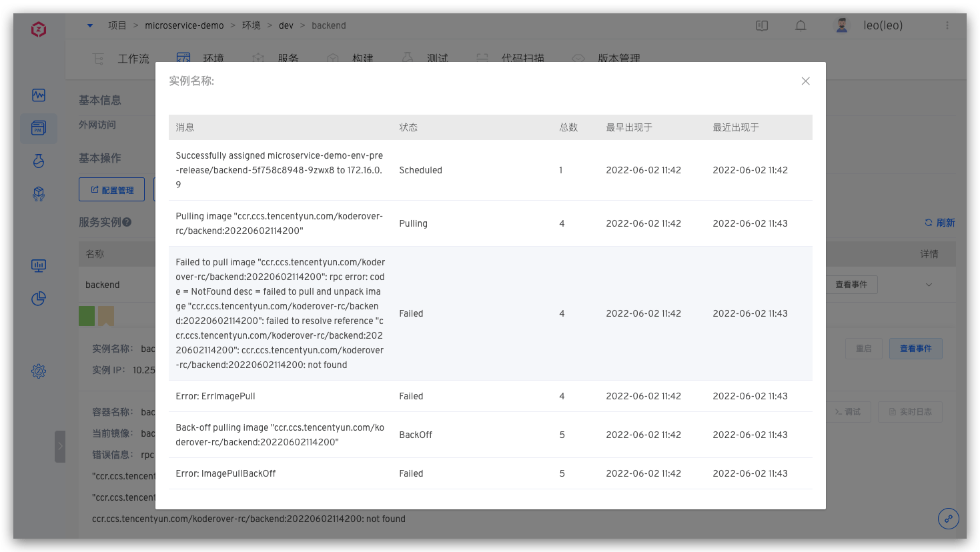Screen dimensions: 980x552
Task: Click the 消息 column header
Action: (x=185, y=127)
